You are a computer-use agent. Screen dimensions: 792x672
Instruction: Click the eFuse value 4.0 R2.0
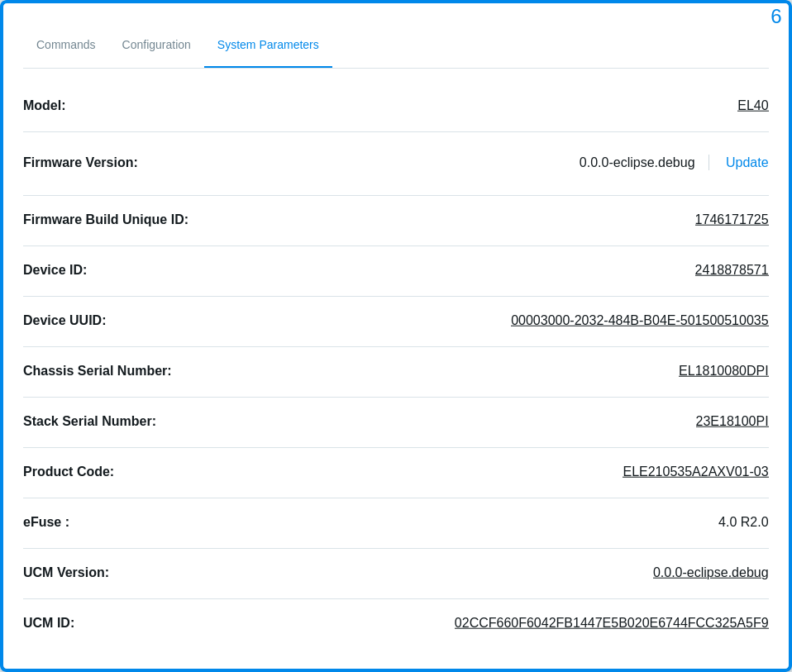click(743, 522)
